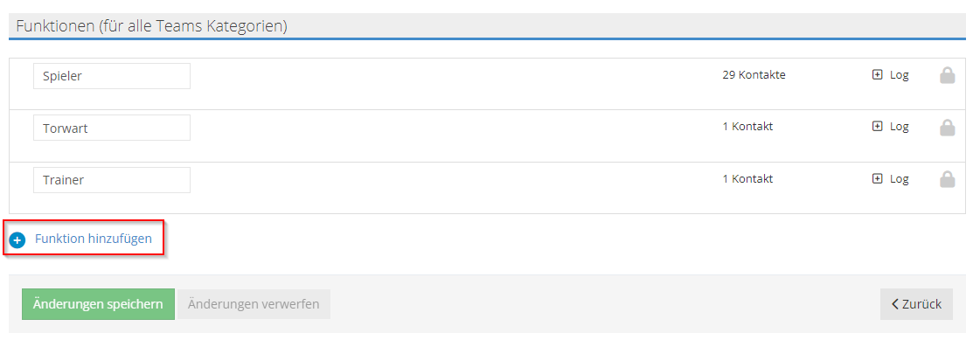The image size is (980, 340).
Task: Click the Zurück chevron arrow icon
Action: point(895,304)
